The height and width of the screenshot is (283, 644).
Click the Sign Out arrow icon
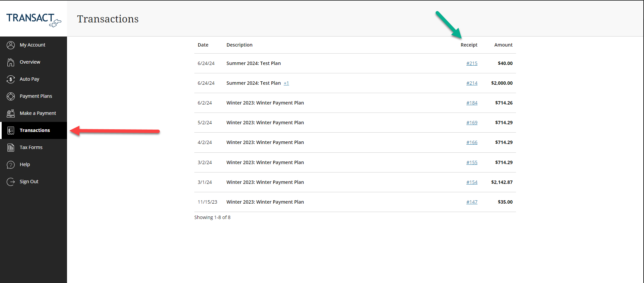(11, 182)
